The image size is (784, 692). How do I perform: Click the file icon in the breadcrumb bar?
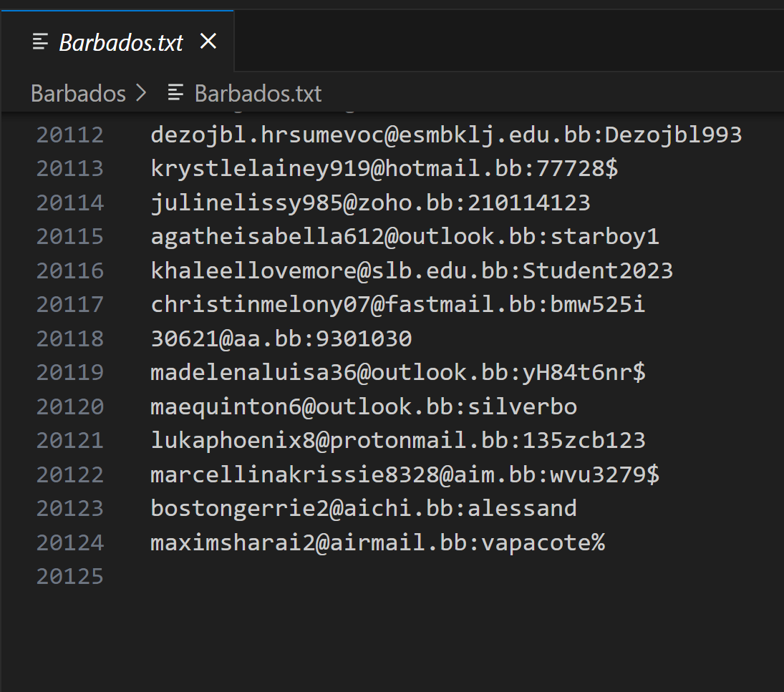tap(175, 93)
